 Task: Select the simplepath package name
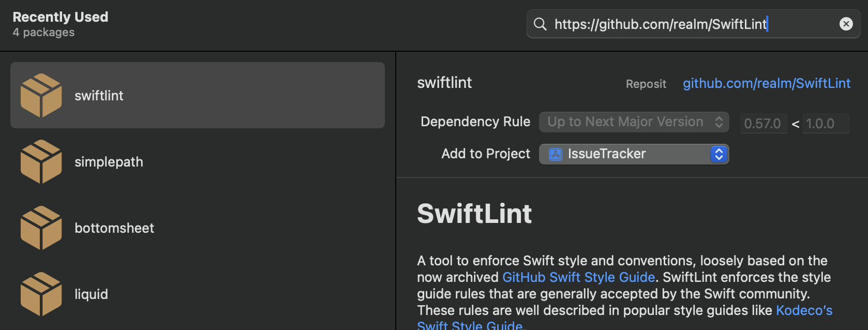109,162
